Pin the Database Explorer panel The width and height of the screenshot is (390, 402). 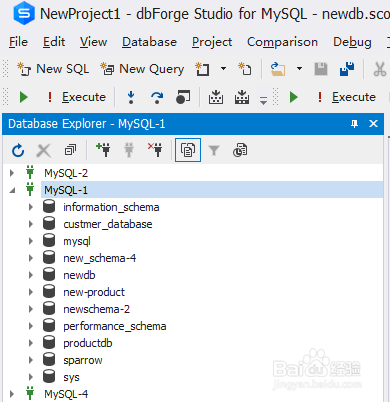pyautogui.click(x=354, y=124)
